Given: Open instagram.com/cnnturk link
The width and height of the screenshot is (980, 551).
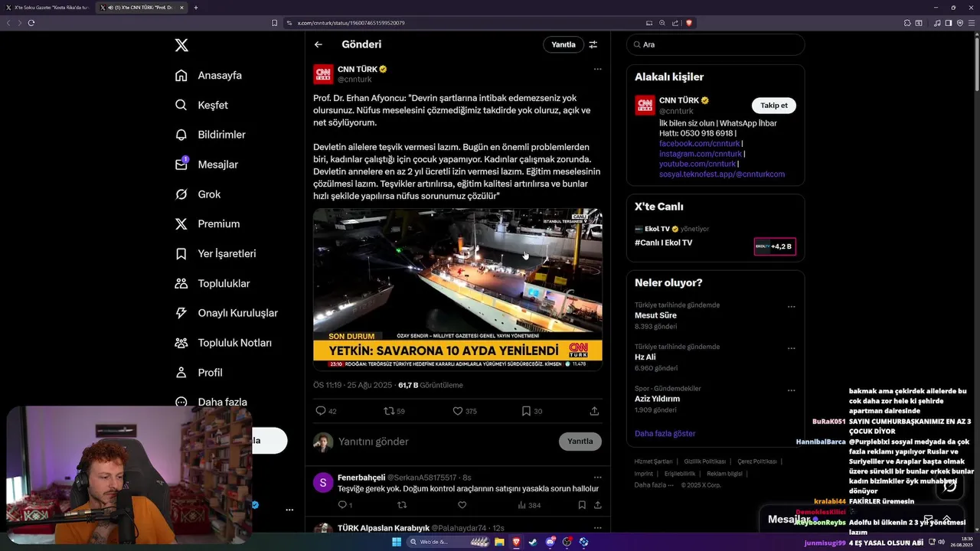Looking at the screenshot, I should (x=701, y=154).
